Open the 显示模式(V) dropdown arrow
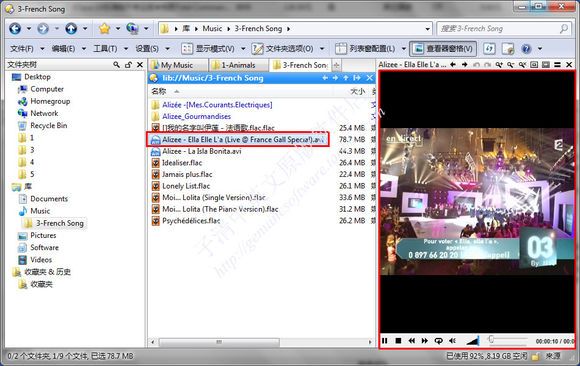The width and height of the screenshot is (580, 366). (x=243, y=48)
